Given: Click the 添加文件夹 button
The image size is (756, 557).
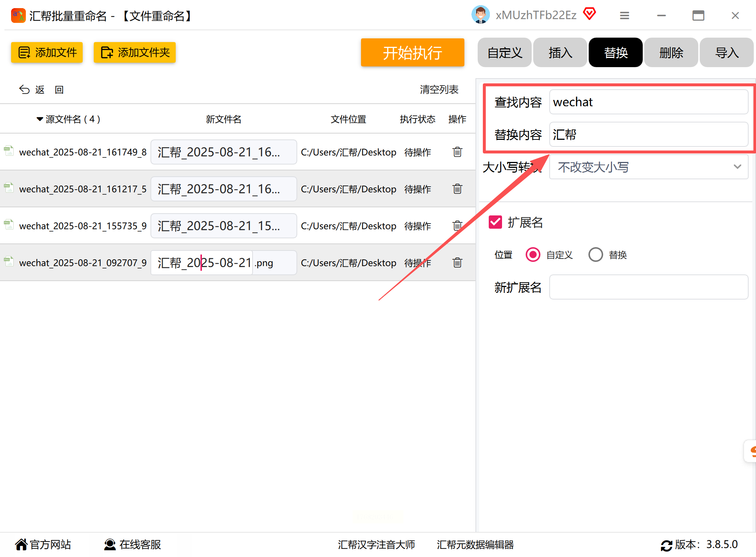Looking at the screenshot, I should 135,53.
